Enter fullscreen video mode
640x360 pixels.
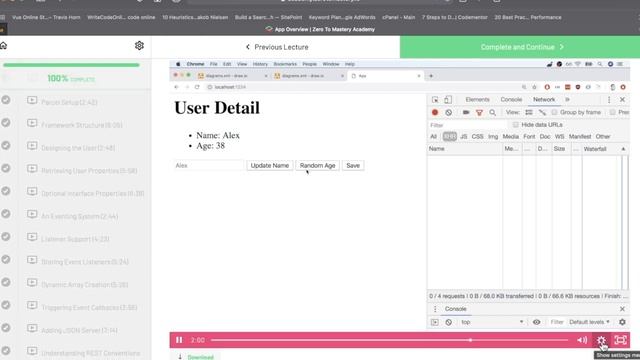[x=620, y=340]
